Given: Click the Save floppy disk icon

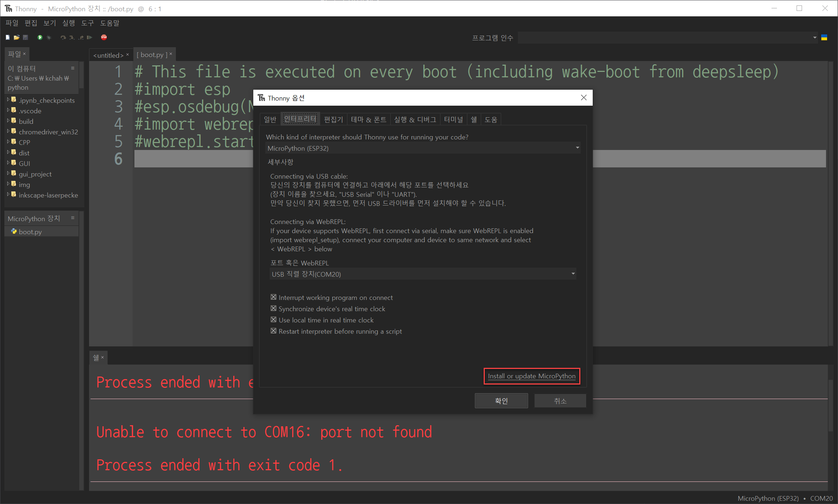Looking at the screenshot, I should click(25, 37).
